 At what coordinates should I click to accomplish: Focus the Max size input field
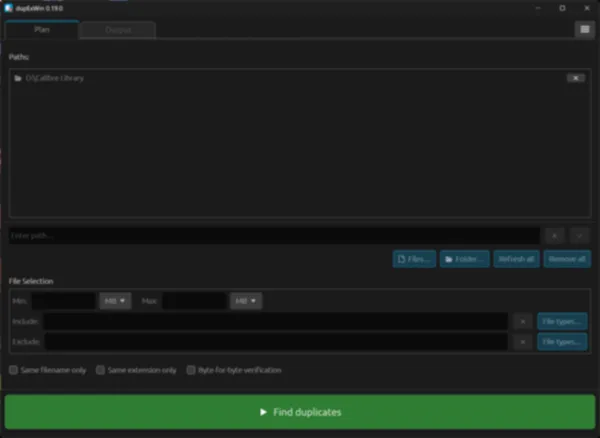(x=194, y=301)
